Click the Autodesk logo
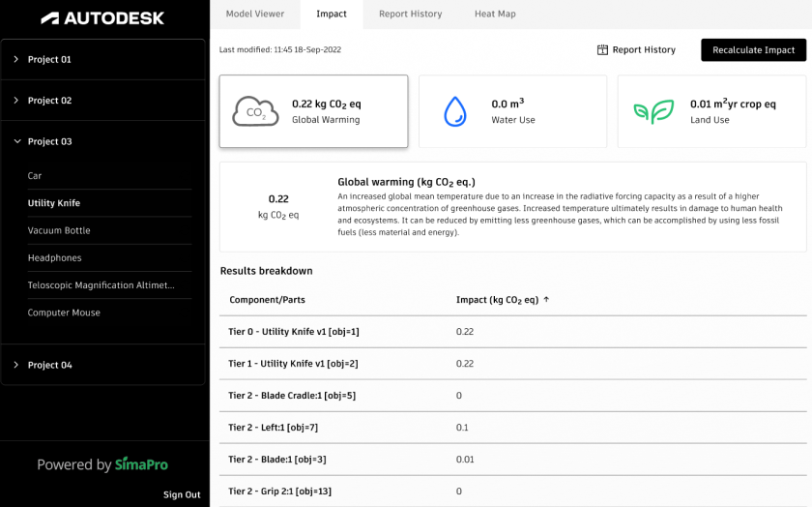Screen dimensions: 812x507 102,18
